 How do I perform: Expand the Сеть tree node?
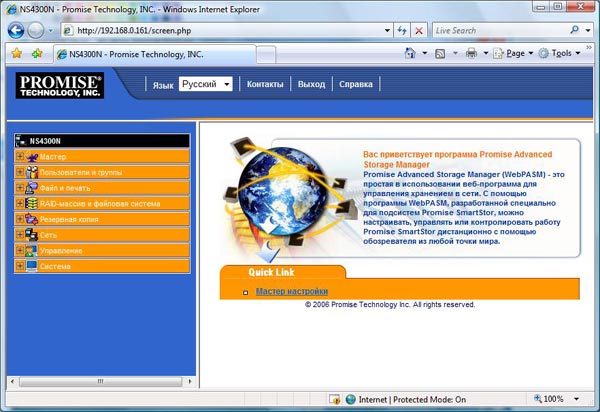[x=20, y=234]
